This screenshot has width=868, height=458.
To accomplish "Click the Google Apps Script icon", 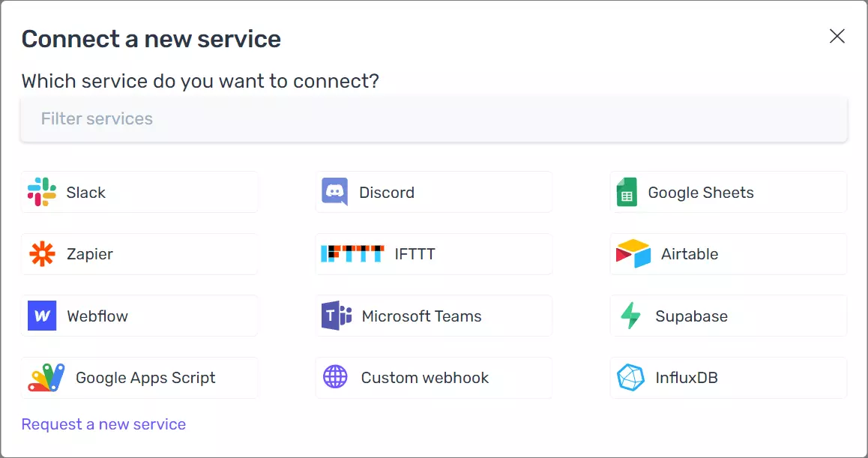I will pos(46,378).
